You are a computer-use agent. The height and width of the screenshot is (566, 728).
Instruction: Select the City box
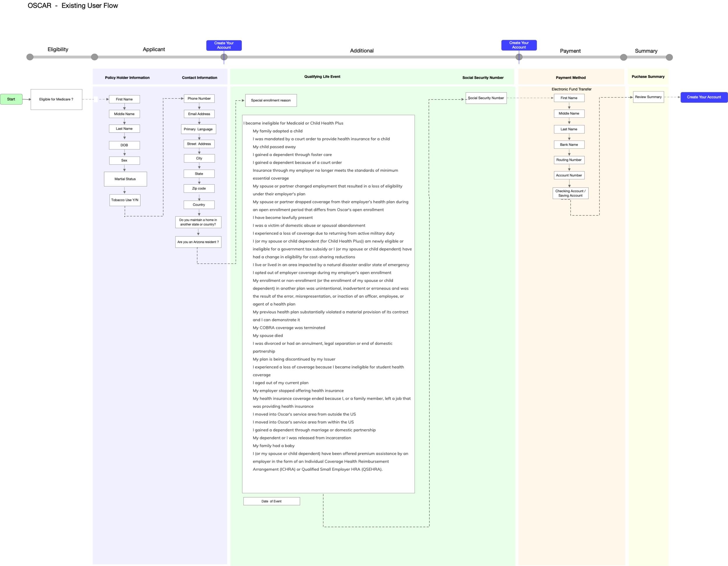[199, 158]
